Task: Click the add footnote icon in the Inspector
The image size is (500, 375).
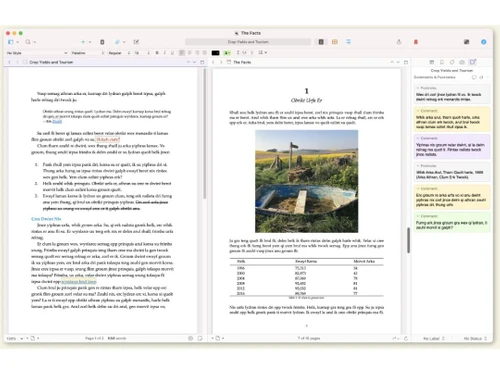Action: (481, 77)
